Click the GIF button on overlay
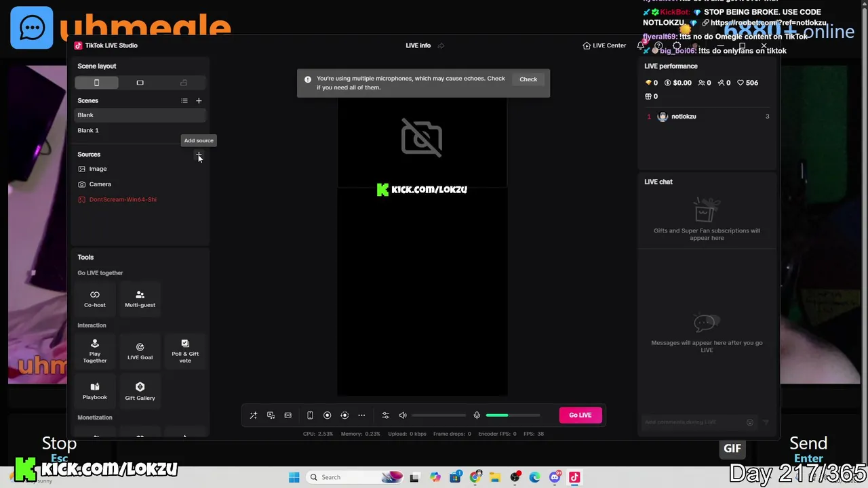 tap(732, 449)
